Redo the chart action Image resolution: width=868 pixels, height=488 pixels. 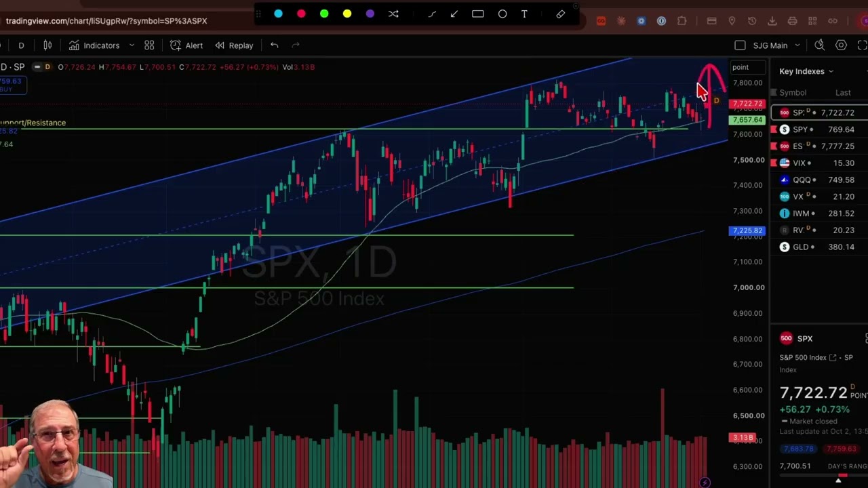(x=296, y=45)
